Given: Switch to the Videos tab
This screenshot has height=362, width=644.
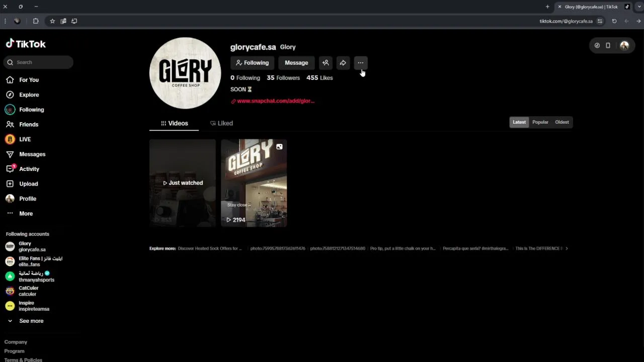Looking at the screenshot, I should coord(174,123).
